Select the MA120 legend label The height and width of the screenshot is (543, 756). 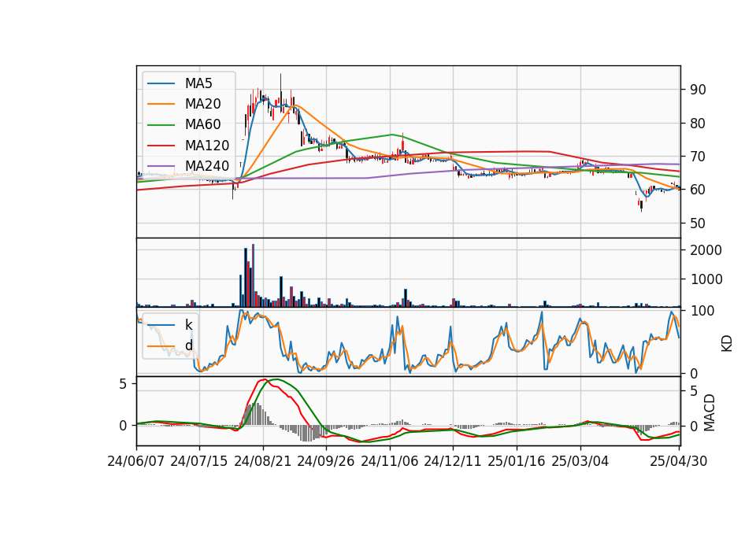[207, 146]
